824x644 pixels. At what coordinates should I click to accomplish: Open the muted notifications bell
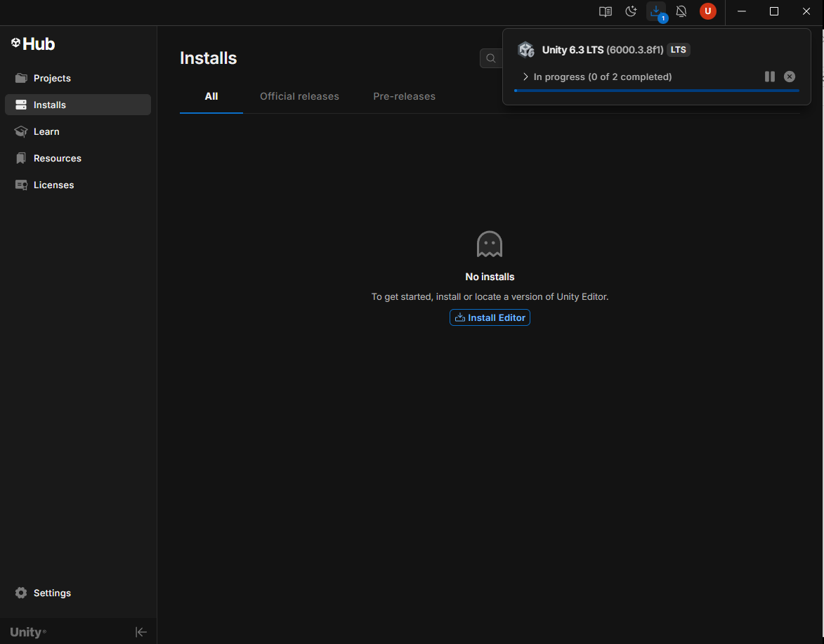pyautogui.click(x=681, y=11)
